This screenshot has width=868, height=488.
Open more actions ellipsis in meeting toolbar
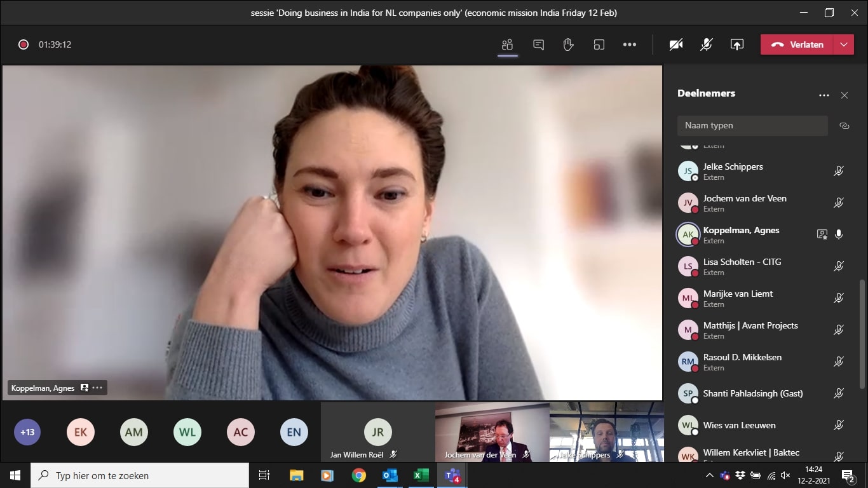(x=629, y=44)
